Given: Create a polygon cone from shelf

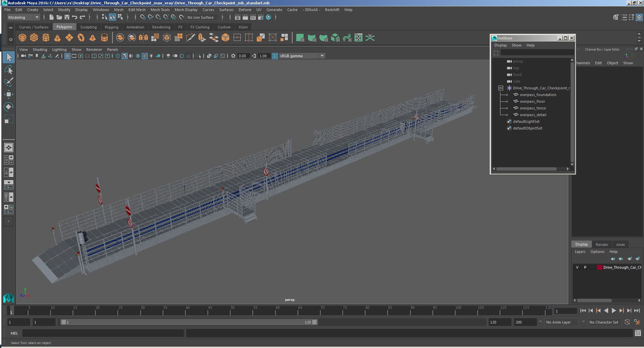Looking at the screenshot, I should click(58, 38).
